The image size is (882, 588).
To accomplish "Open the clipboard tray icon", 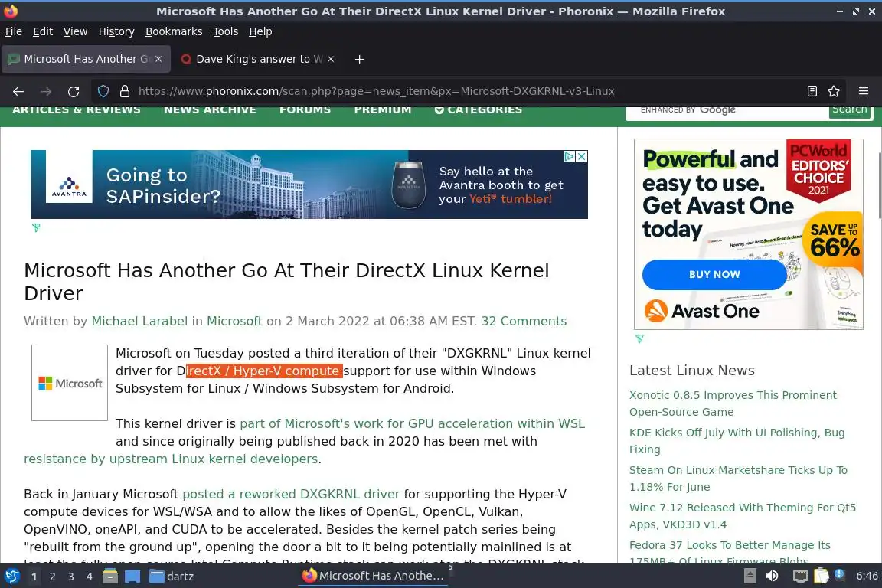I will point(822,577).
